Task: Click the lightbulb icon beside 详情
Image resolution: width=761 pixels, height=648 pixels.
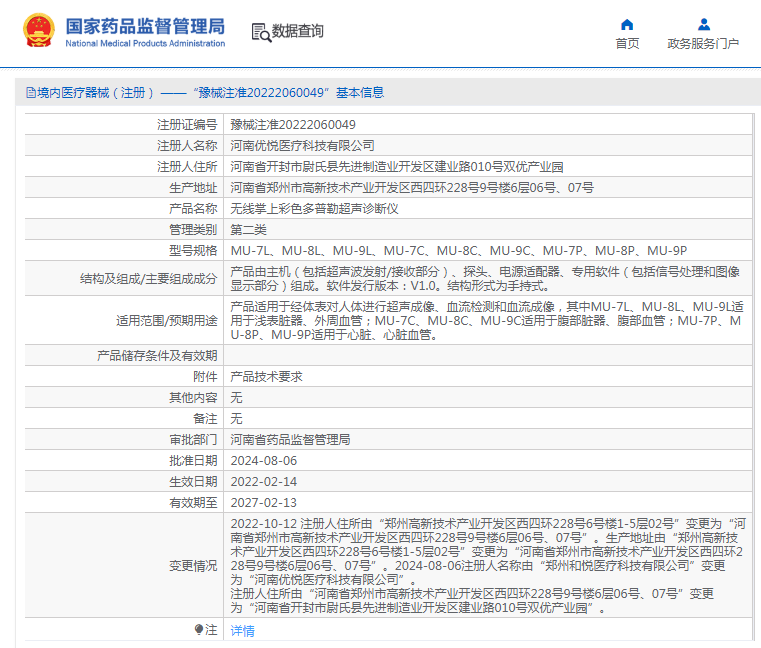Action: click(x=199, y=630)
